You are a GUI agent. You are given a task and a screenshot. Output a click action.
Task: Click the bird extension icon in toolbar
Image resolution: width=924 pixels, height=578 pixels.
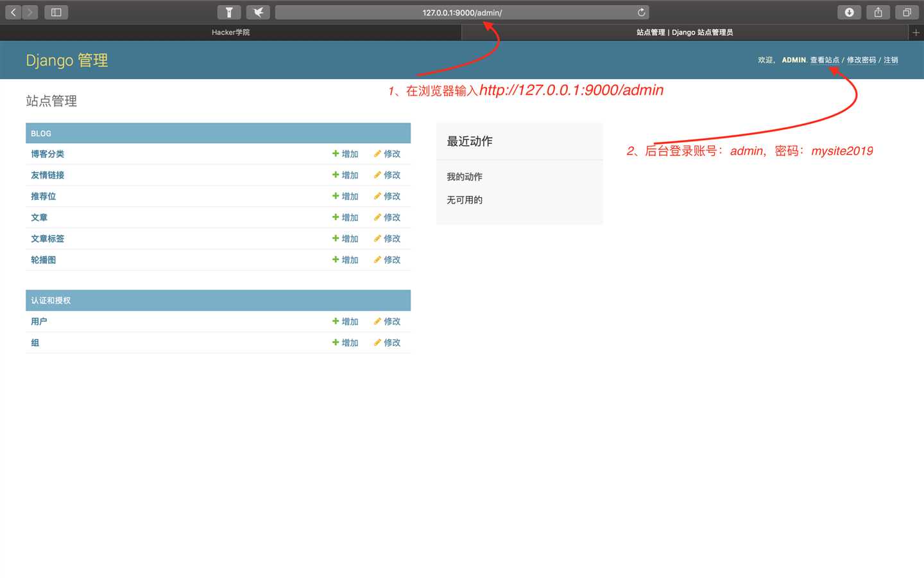coord(258,12)
